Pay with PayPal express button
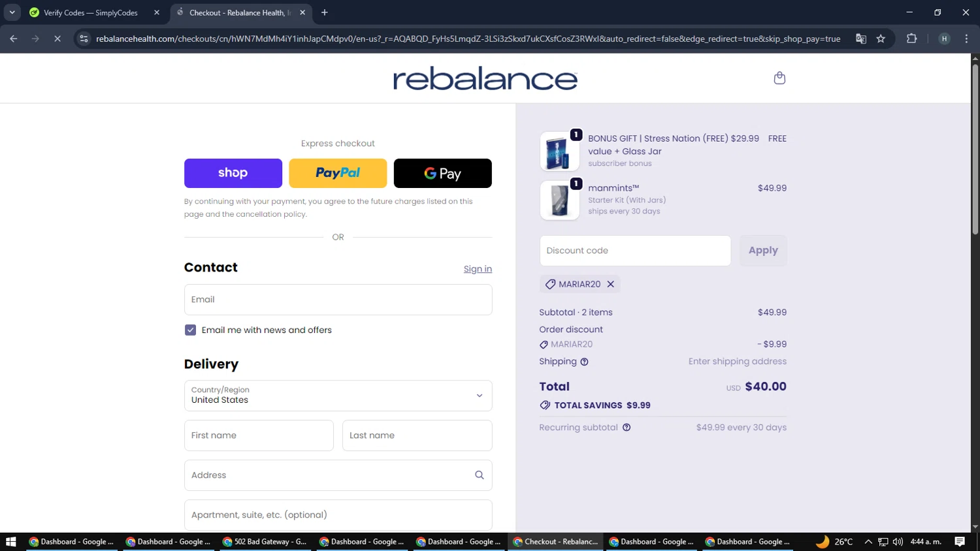Viewport: 980px width, 551px height. point(338,173)
